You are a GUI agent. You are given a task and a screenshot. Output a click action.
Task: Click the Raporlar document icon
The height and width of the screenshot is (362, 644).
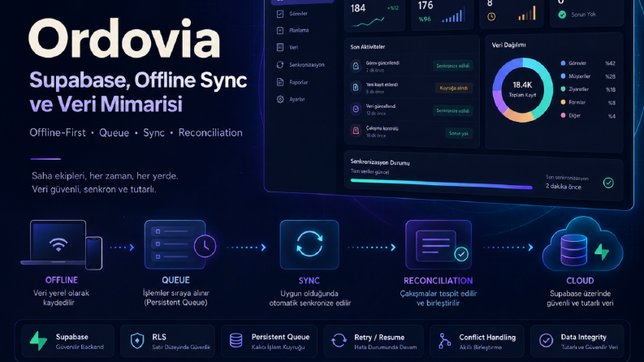coord(280,82)
